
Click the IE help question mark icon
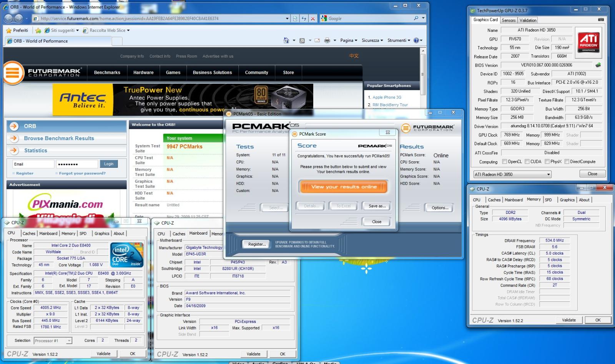[416, 40]
